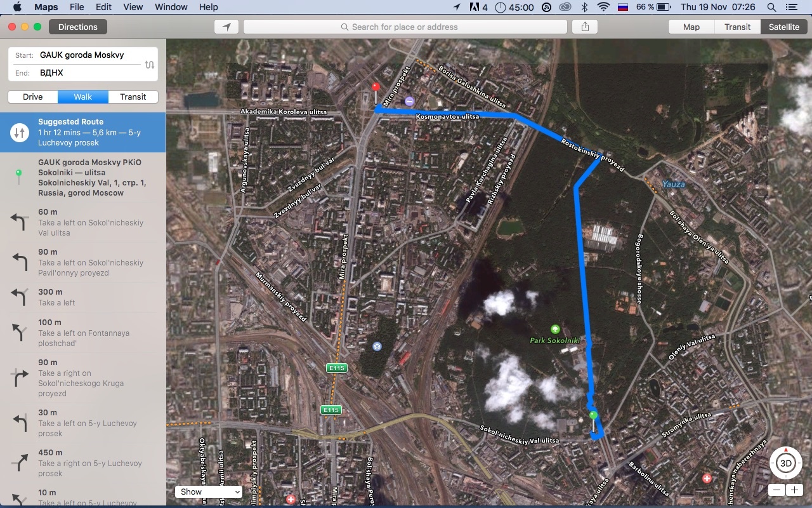Open the Apple menu

click(17, 7)
